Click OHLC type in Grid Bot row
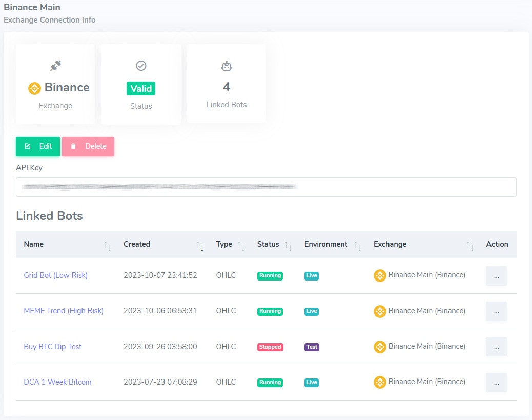The image size is (532, 420). click(x=226, y=275)
